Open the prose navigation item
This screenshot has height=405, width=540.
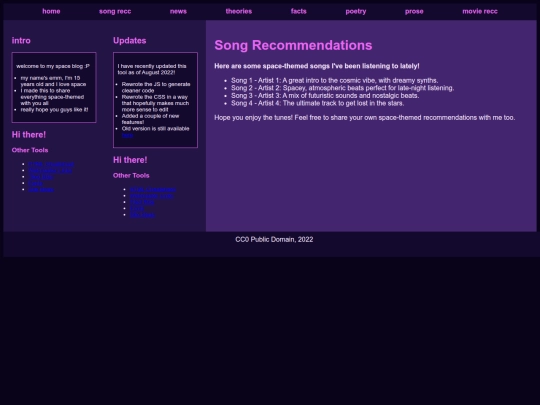[x=414, y=11]
